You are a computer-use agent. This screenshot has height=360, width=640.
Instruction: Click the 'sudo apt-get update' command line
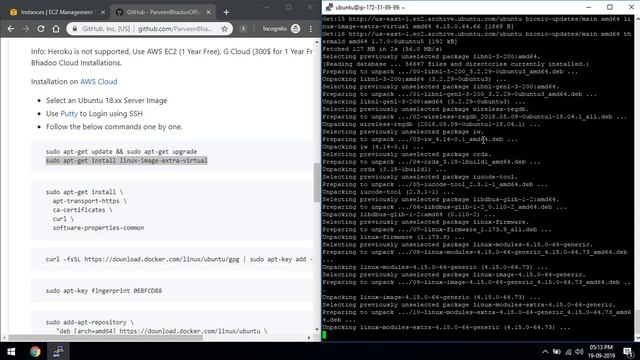[121, 151]
